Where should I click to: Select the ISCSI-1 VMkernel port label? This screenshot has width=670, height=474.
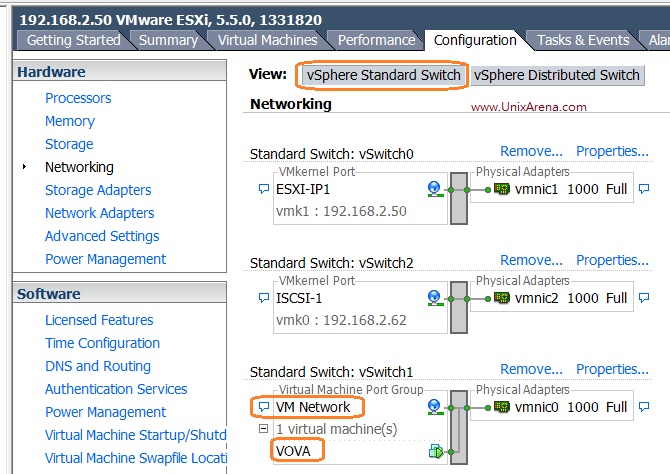[x=299, y=298]
